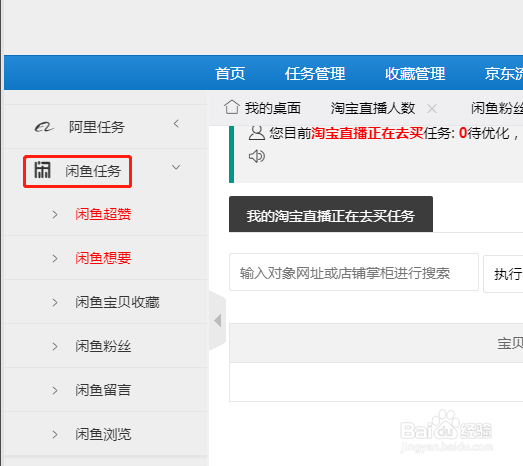Open the 京东 item in top navigation

pyautogui.click(x=504, y=73)
